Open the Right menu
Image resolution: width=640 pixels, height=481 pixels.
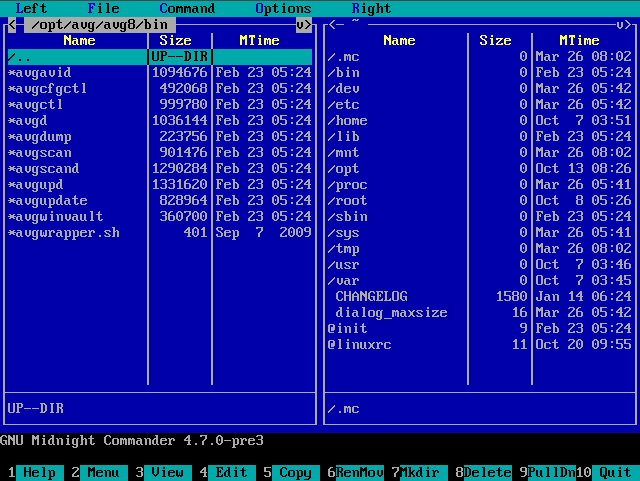(371, 8)
